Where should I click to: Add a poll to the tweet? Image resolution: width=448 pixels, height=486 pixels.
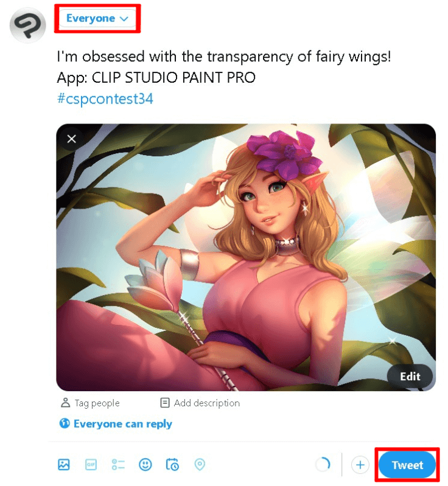point(118,465)
